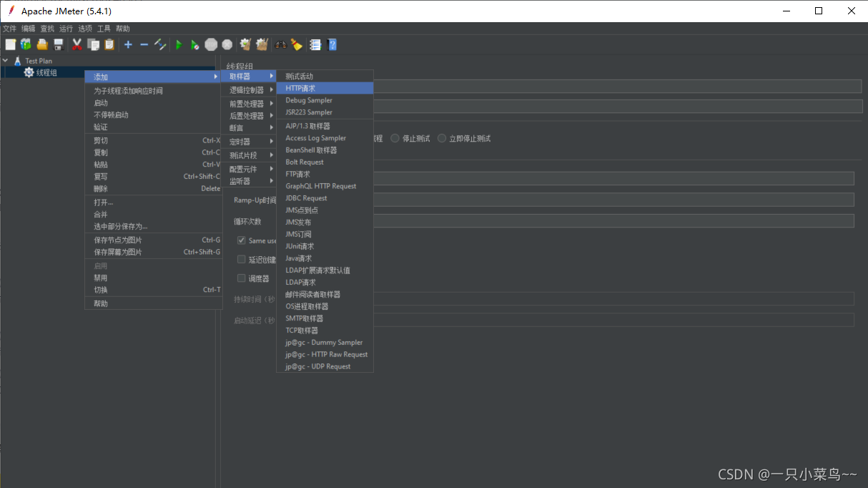The image size is (868, 488).
Task: Click the Test Plan flask icon
Action: tap(17, 61)
